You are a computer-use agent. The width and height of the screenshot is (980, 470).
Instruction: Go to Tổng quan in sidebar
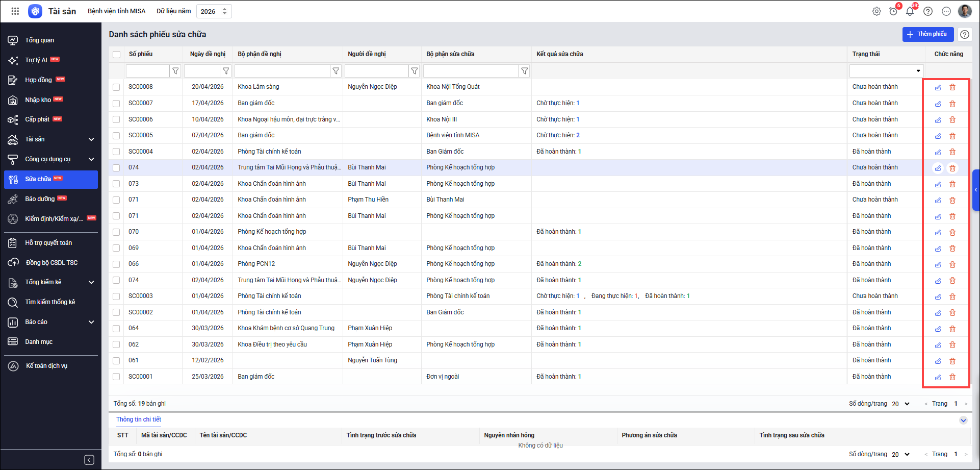pos(39,40)
